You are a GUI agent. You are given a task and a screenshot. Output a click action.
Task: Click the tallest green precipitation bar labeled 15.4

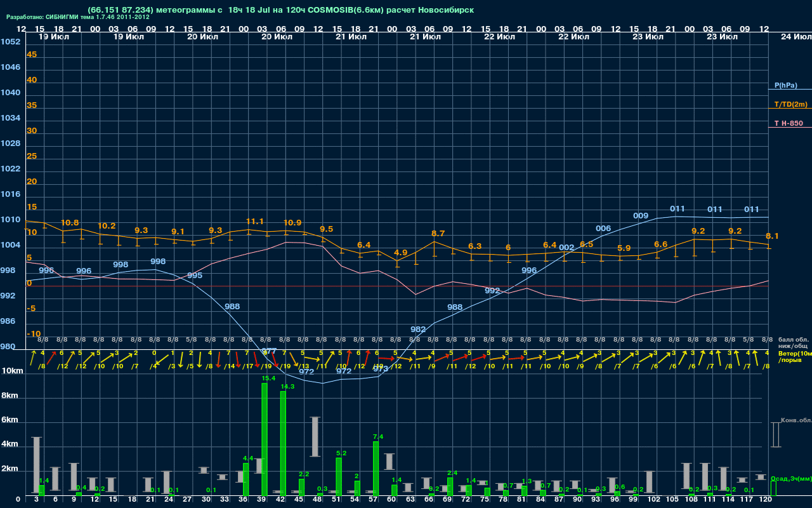(x=265, y=439)
